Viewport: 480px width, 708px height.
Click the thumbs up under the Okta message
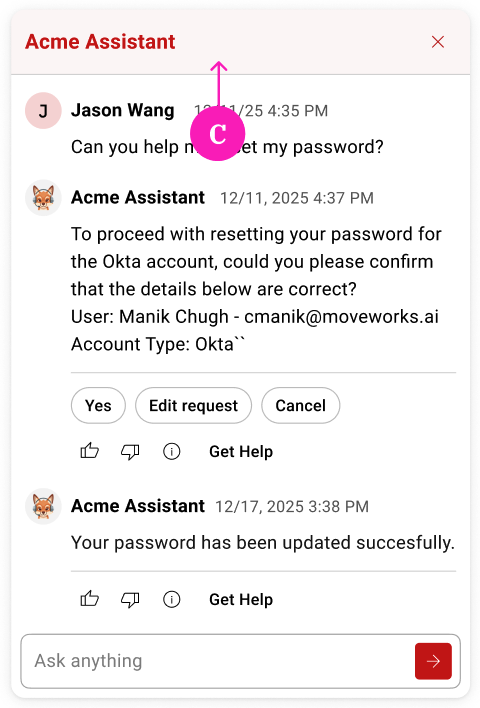coord(89,451)
